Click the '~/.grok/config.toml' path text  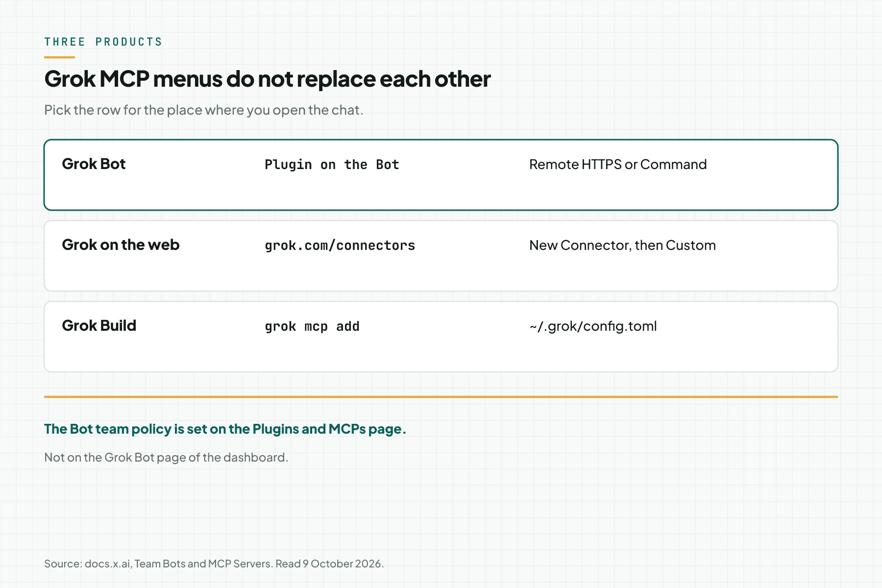click(x=593, y=326)
